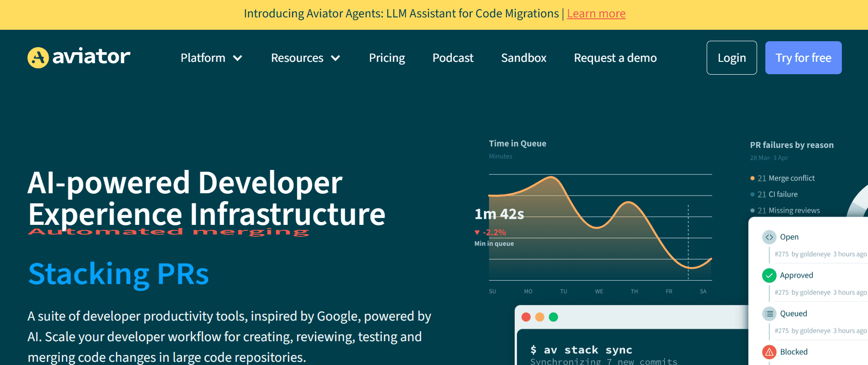This screenshot has width=868, height=365.
Task: Click the '28 Mar- 3 Apr' date range
Action: click(x=769, y=158)
